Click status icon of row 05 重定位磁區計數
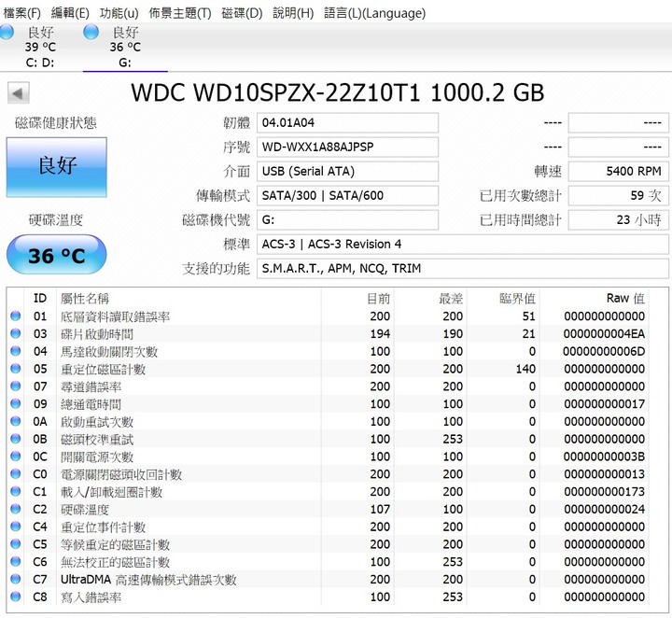Image resolution: width=672 pixels, height=618 pixels. 16,369
